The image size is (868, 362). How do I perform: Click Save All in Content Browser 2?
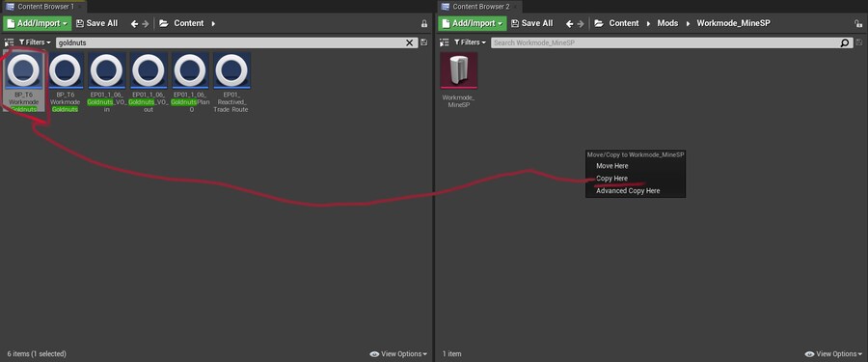click(x=532, y=23)
